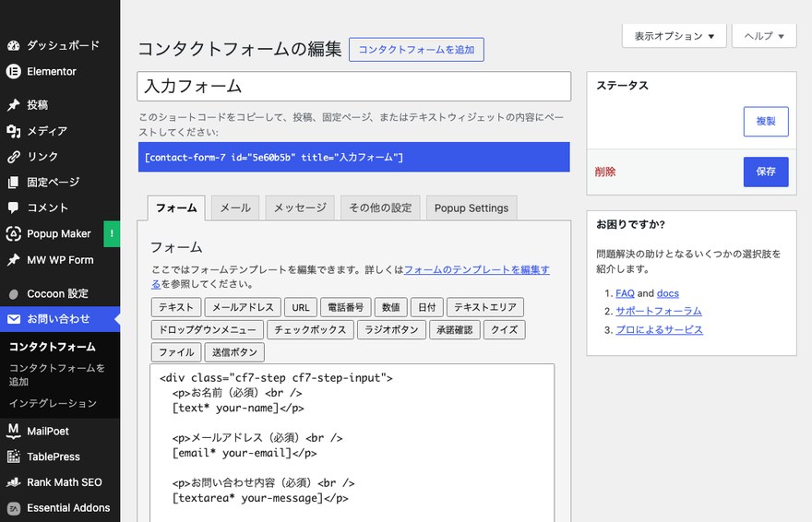This screenshot has width=812, height=522.
Task: Click the blue 保存 button
Action: pyautogui.click(x=766, y=172)
